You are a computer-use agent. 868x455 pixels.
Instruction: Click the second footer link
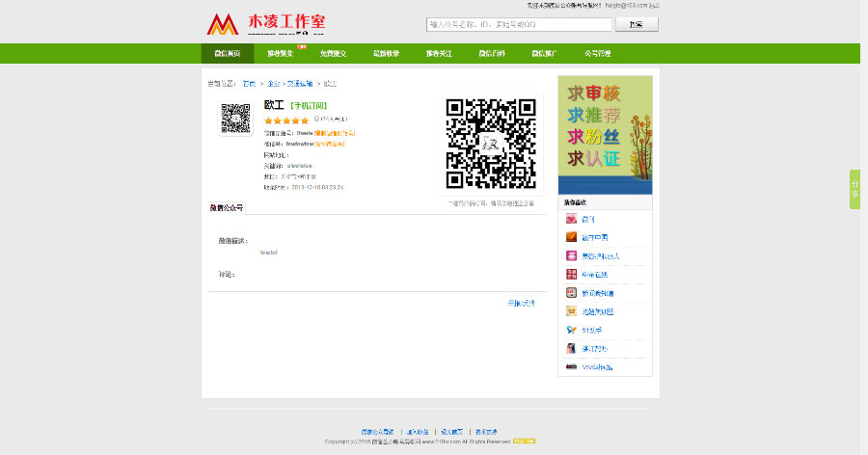418,432
